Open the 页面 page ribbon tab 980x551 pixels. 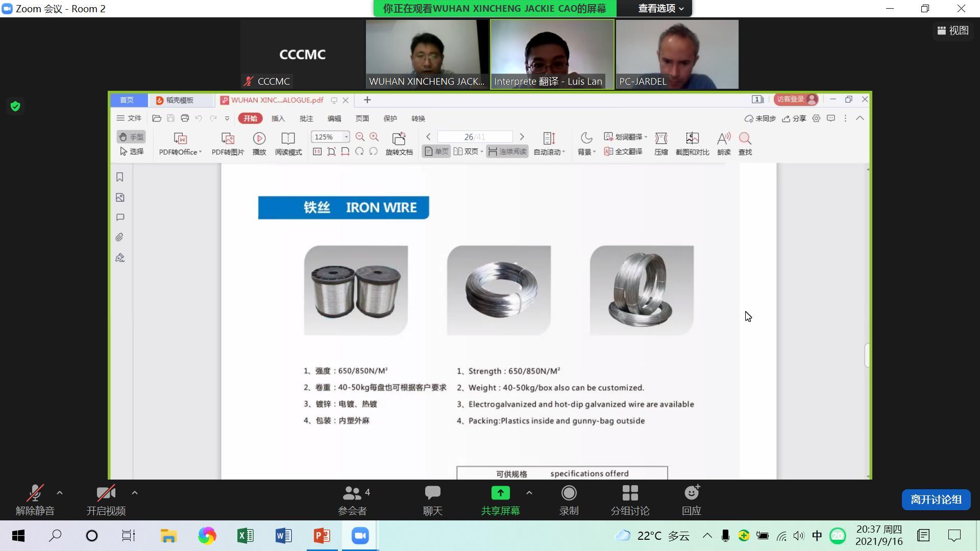362,118
